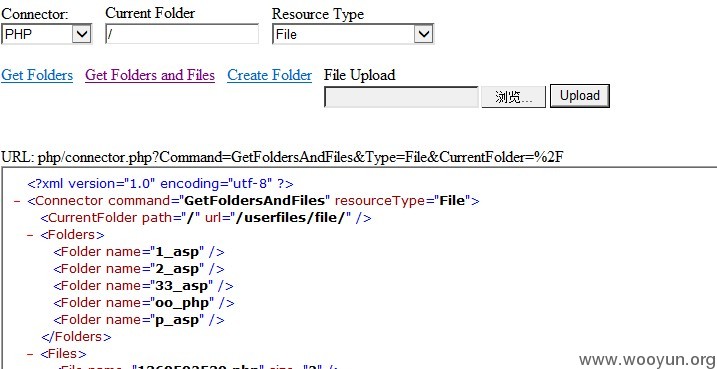Click the File Upload path field

(401, 97)
